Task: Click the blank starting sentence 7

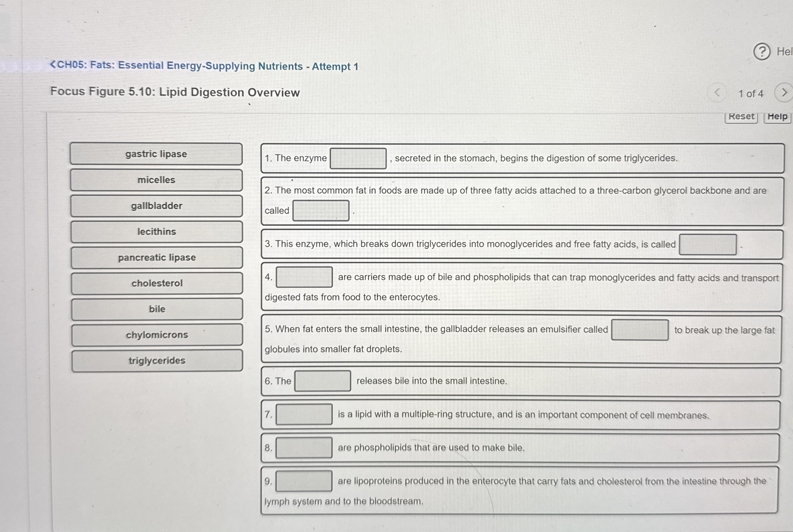Action: 304,414
